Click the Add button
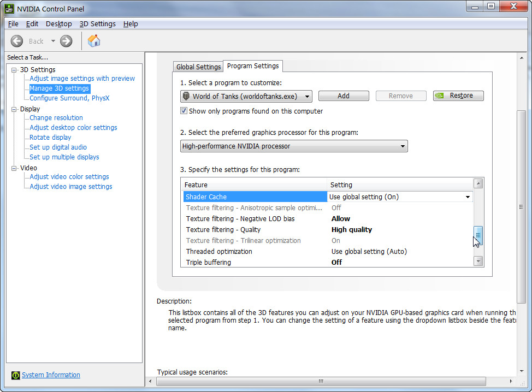Image resolution: width=532 pixels, height=392 pixels. pos(344,96)
